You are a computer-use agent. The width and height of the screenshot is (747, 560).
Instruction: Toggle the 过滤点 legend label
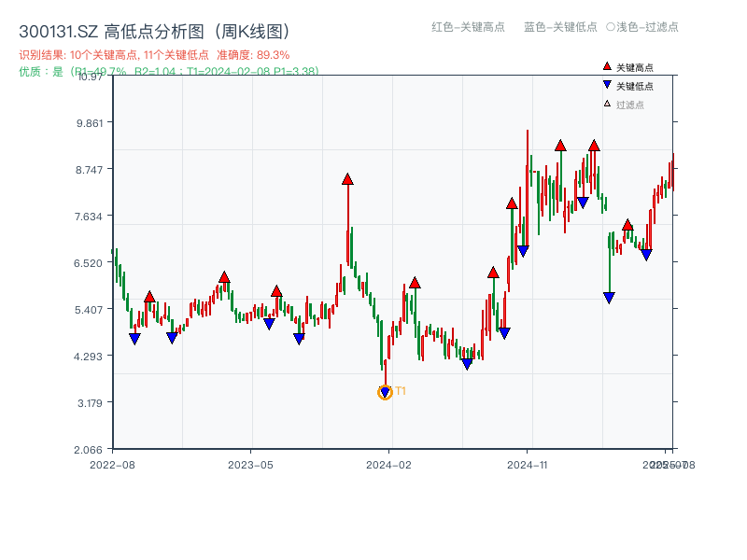(x=629, y=105)
